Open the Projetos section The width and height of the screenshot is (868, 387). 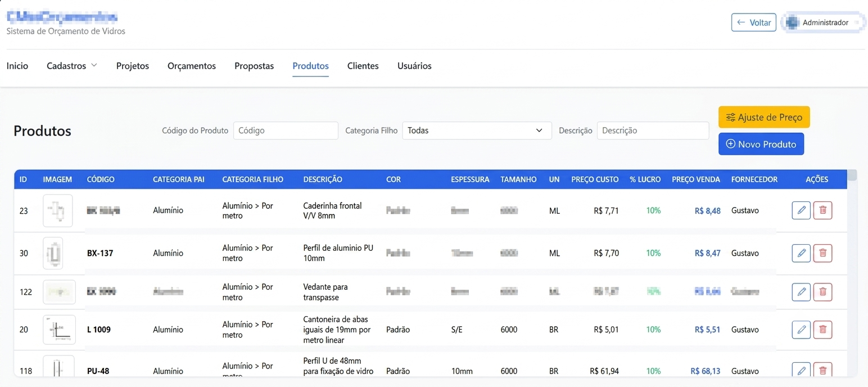pos(133,66)
